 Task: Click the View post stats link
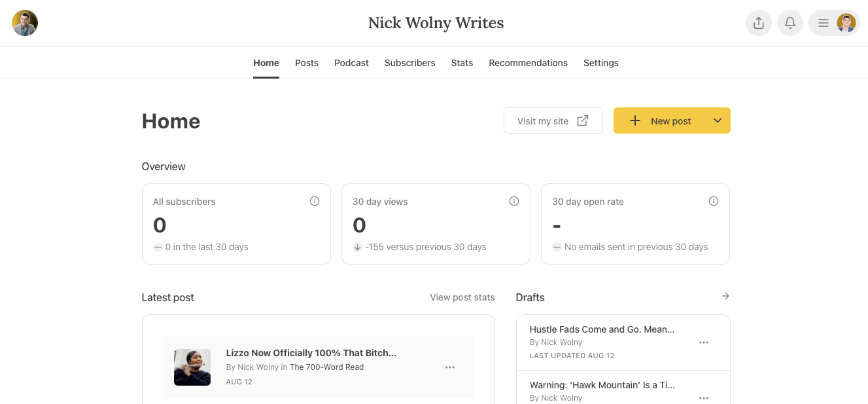point(462,297)
